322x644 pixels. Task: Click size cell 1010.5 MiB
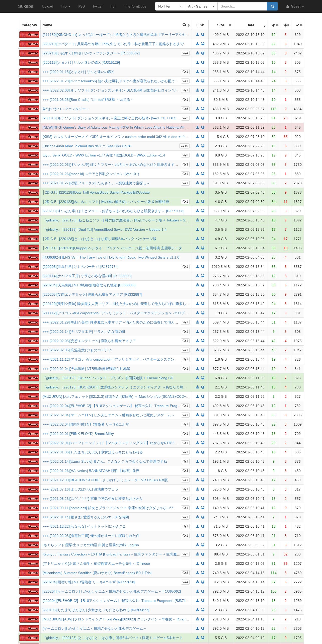click(221, 267)
